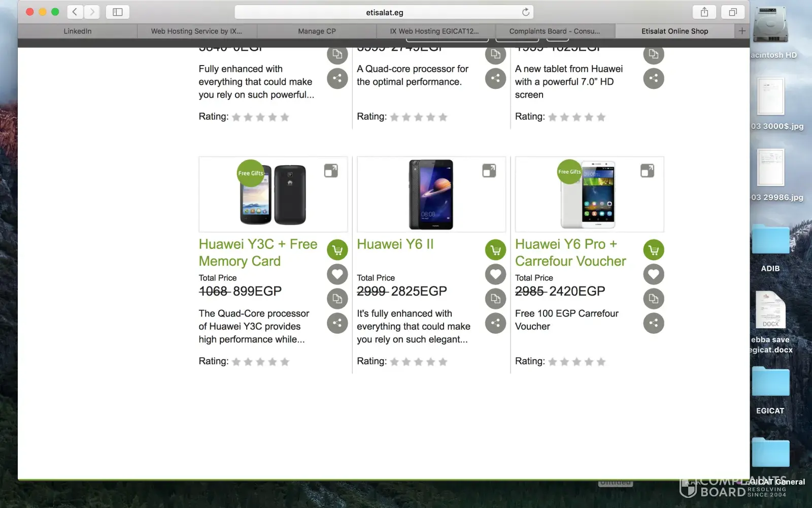Rate Huawei Y6 II with the star rating
Viewport: 812px width, 508px height.
click(419, 362)
